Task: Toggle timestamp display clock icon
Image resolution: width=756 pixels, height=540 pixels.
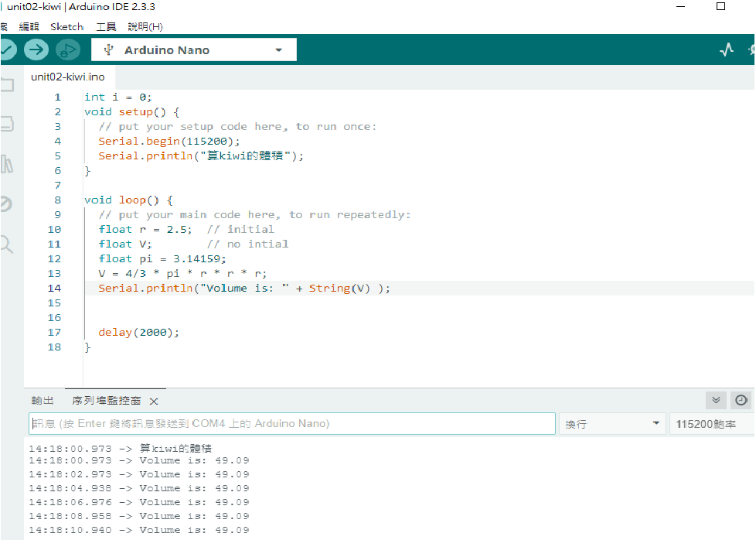Action: pyautogui.click(x=741, y=400)
